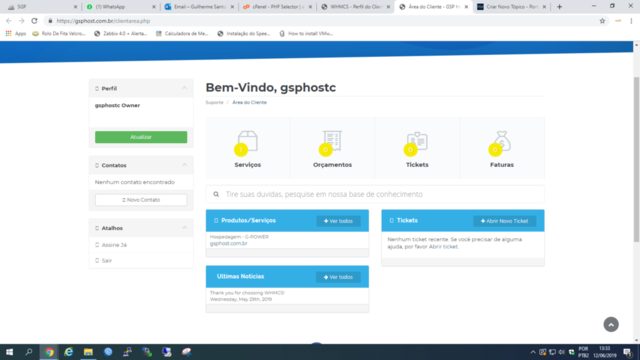Switch to cPanel PHP Selector tab
The height and width of the screenshot is (360, 640).
(x=277, y=7)
